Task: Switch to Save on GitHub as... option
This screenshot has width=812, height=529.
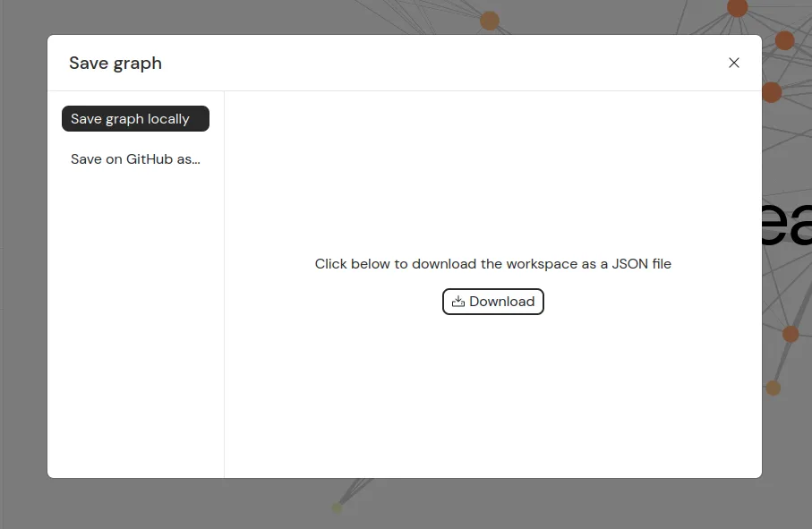Action: pos(135,159)
